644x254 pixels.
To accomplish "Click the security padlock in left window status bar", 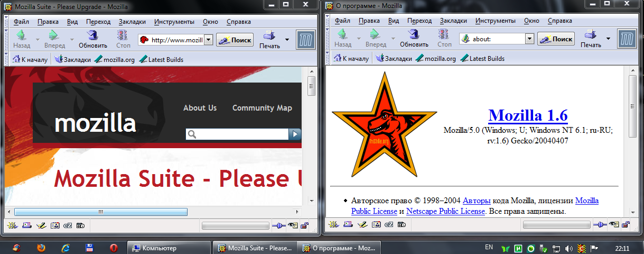I will 305,225.
